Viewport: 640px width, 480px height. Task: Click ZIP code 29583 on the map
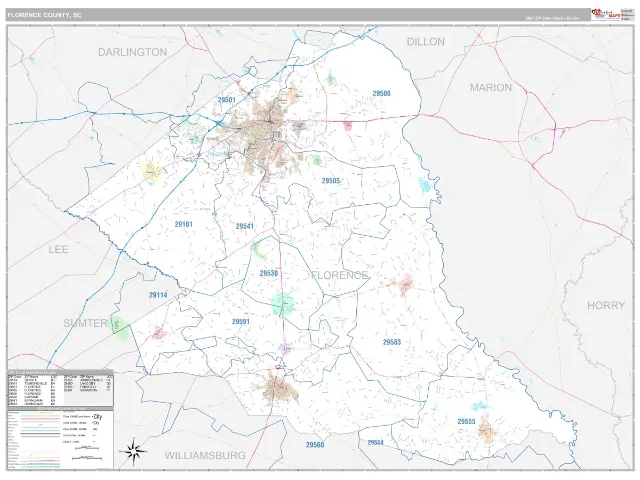pos(392,342)
